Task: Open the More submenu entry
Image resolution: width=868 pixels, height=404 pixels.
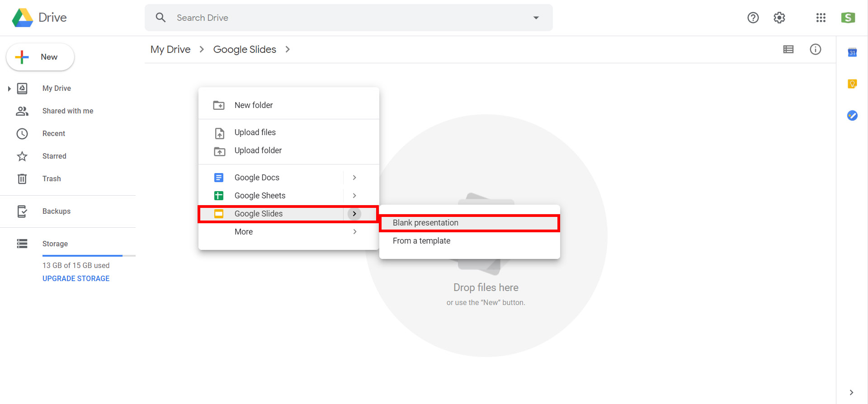Action: point(289,232)
